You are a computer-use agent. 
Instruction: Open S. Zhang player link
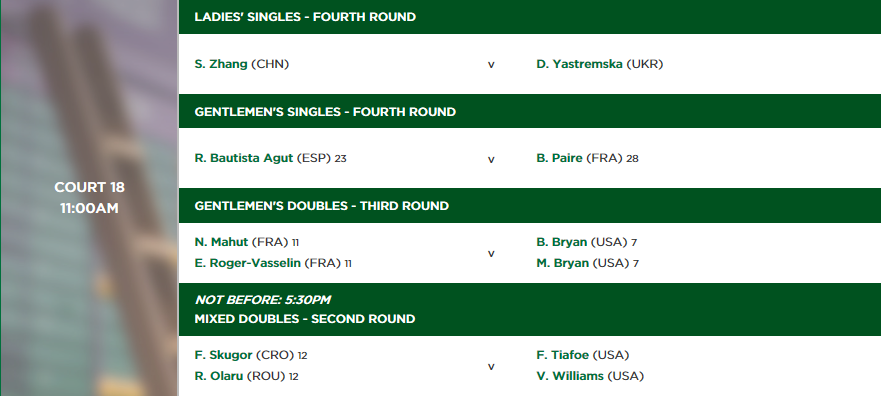[221, 64]
